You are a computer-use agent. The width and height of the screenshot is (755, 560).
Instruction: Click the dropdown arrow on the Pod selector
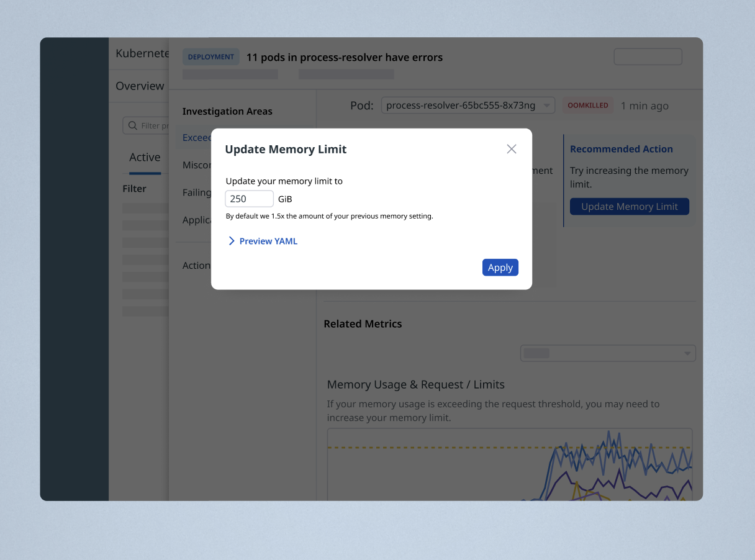click(x=545, y=105)
